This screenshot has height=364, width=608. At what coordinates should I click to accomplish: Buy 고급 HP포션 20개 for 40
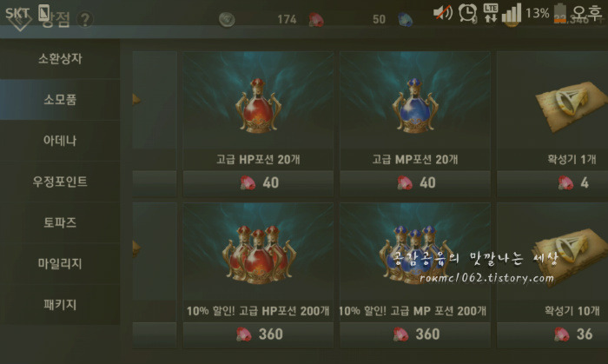coord(258,183)
